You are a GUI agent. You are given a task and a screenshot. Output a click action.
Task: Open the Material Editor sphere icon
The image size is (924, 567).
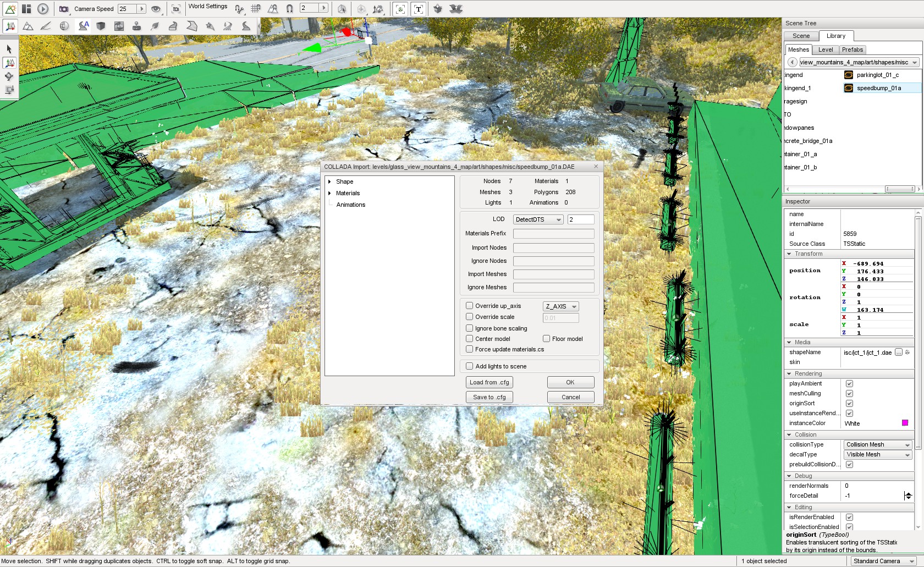[x=64, y=26]
